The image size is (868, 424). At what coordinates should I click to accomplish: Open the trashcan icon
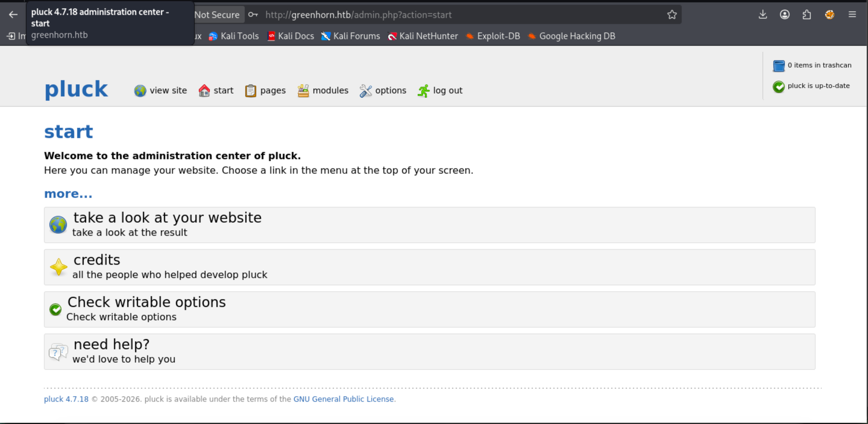[x=779, y=66]
